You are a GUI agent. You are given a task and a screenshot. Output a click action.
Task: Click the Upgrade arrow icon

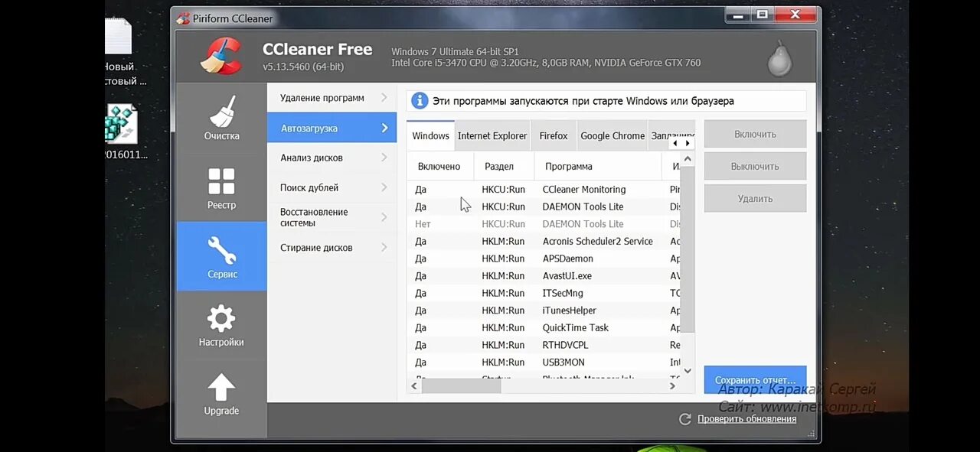click(x=221, y=388)
